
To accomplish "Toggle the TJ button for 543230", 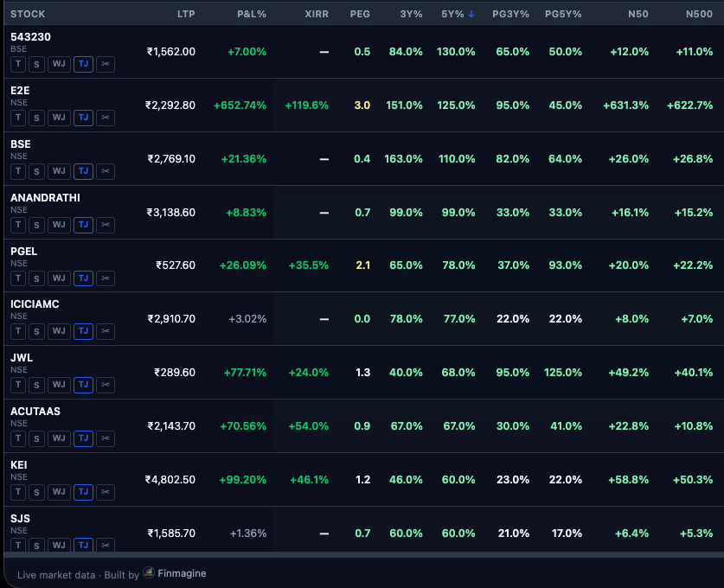I will click(x=83, y=64).
